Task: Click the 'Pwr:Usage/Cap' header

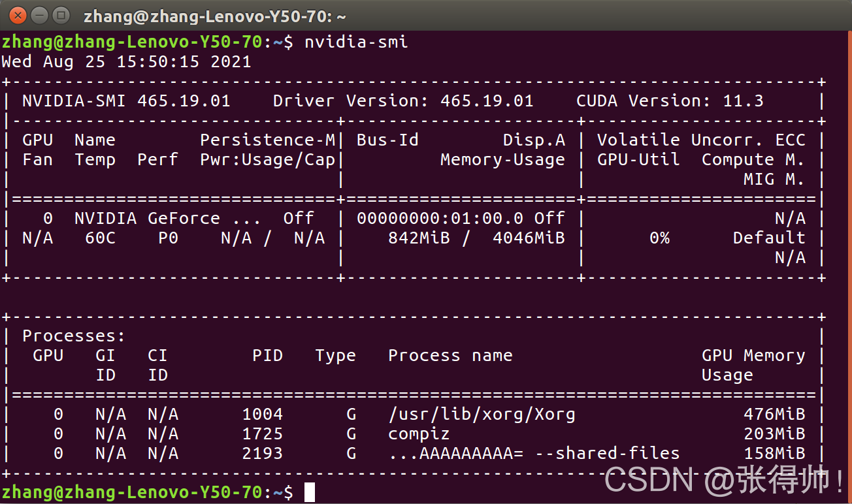Action: (267, 160)
